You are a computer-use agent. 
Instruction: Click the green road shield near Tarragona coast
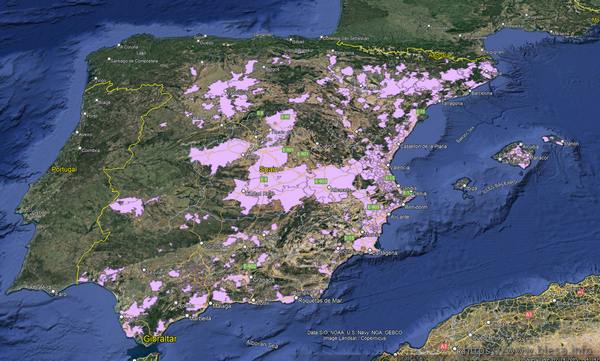pos(421,112)
